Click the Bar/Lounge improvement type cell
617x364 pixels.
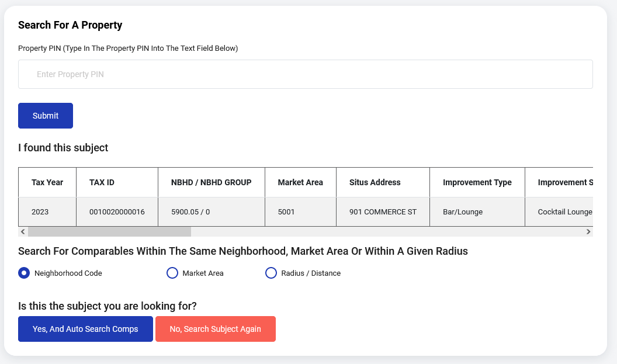coord(463,212)
